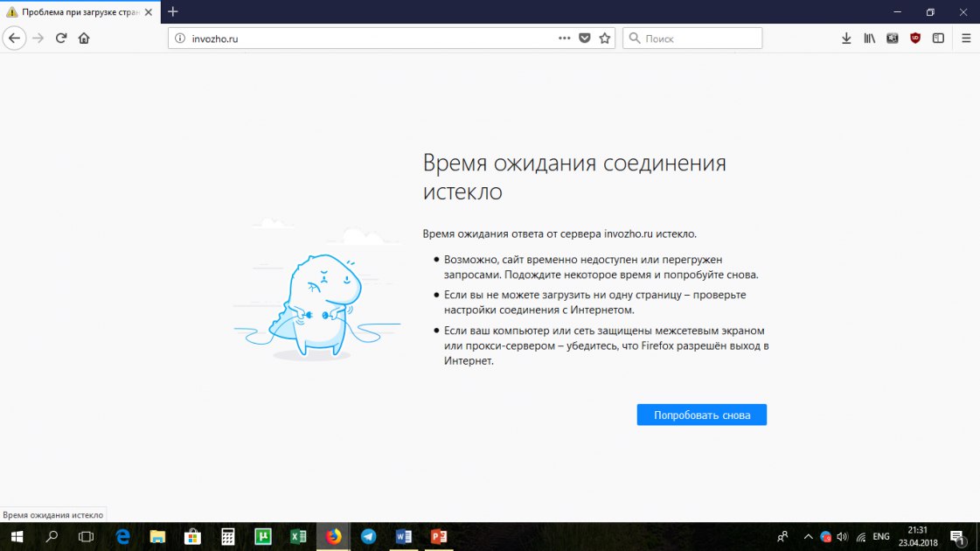Open the page actions three-dots menu
Image resolution: width=980 pixels, height=551 pixels.
pos(565,38)
